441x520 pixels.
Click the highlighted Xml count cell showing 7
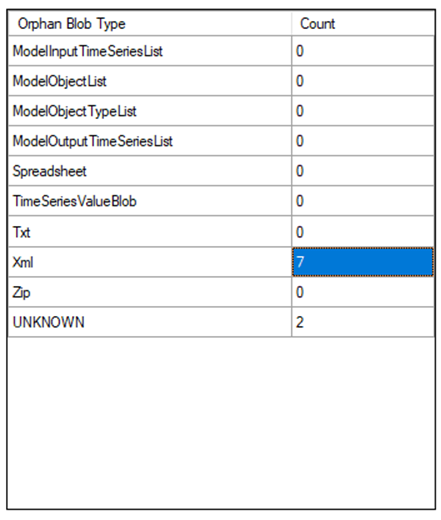[x=363, y=262]
